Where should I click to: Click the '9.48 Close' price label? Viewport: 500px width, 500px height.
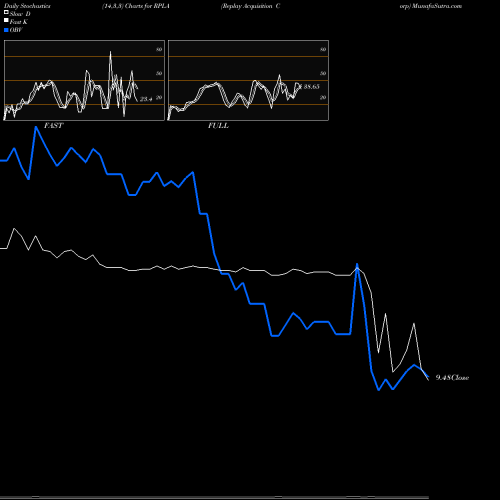click(x=452, y=377)
